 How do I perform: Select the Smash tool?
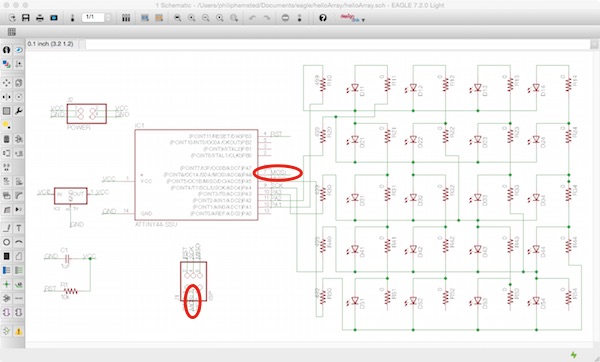pyautogui.click(x=7, y=196)
